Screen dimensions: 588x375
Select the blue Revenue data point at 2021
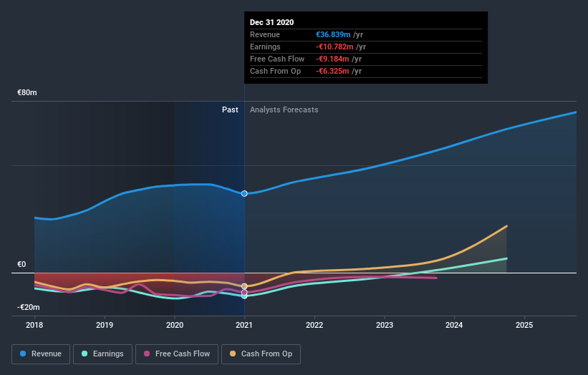click(244, 194)
